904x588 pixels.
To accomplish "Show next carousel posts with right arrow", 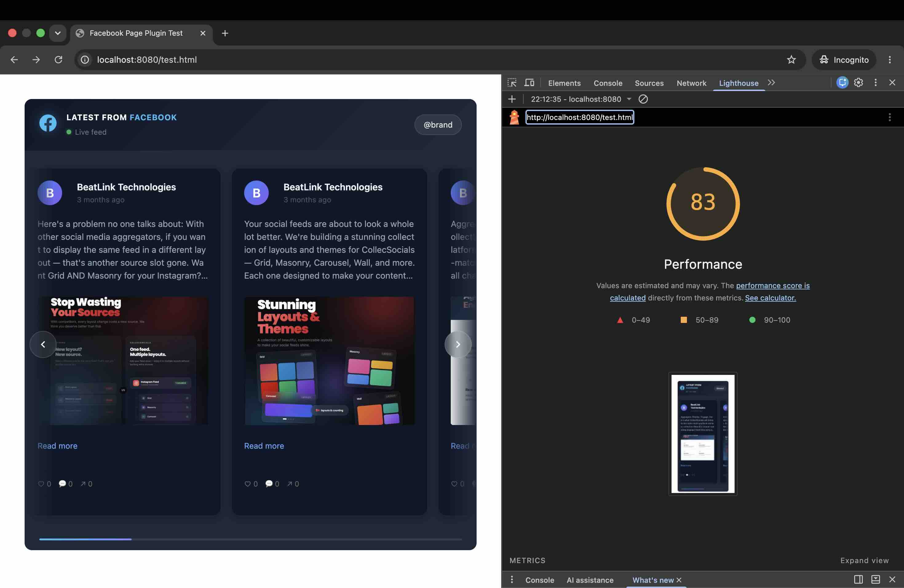I will 458,344.
